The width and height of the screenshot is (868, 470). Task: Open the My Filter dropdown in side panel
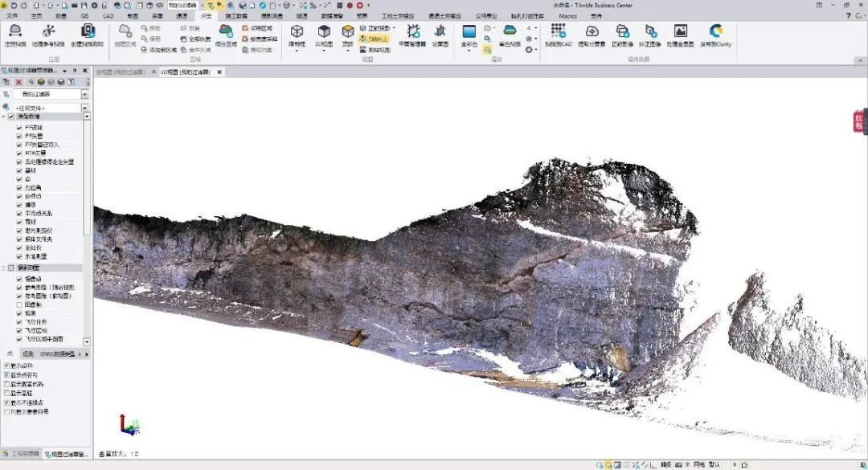pos(84,94)
